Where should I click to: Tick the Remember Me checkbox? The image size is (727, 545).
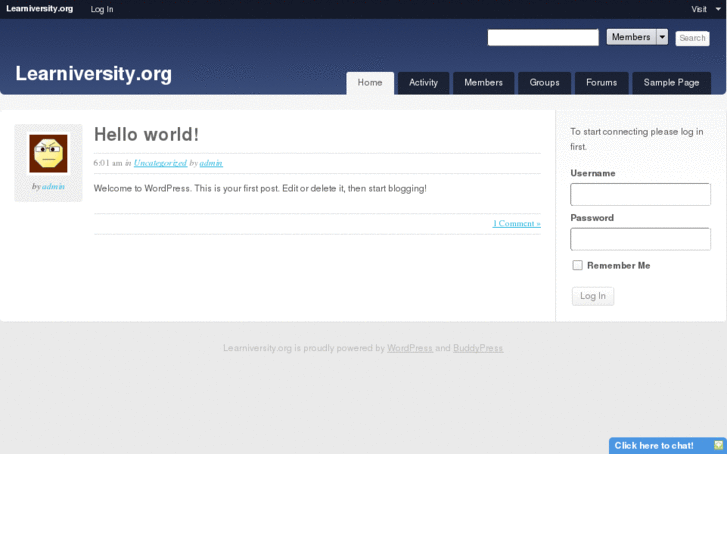click(577, 265)
